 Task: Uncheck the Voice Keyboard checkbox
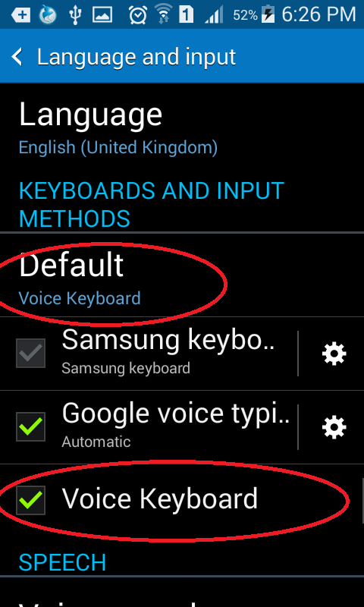(30, 500)
